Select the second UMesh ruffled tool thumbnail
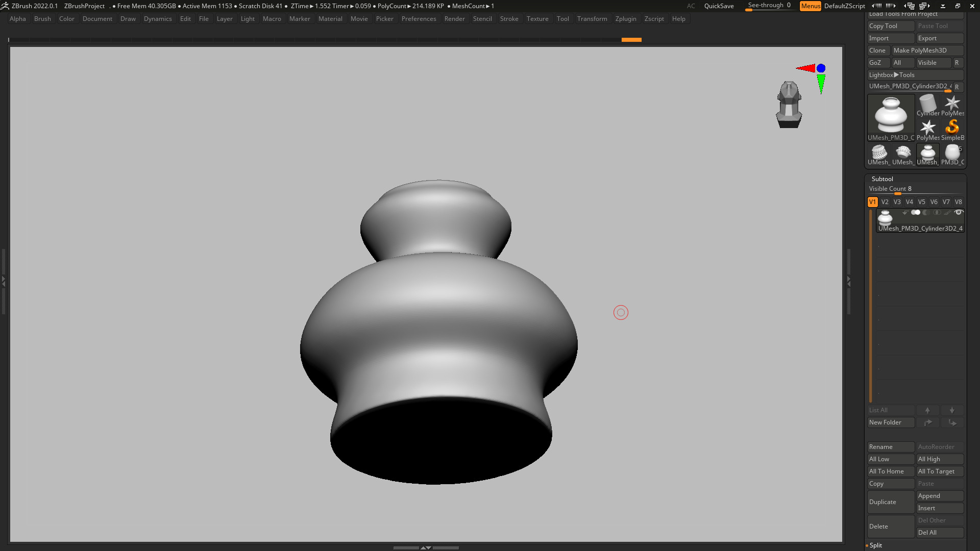Screen dimensions: 980x551 point(903,154)
